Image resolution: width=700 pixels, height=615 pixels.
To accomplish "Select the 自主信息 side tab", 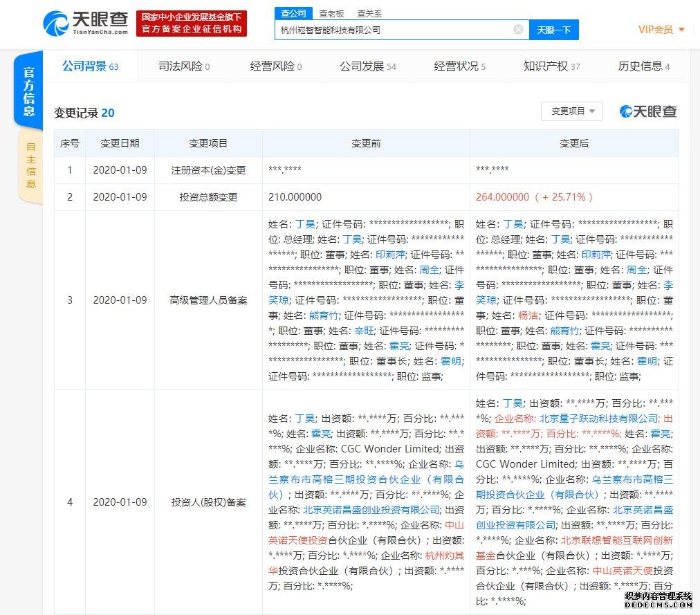I will pyautogui.click(x=30, y=165).
